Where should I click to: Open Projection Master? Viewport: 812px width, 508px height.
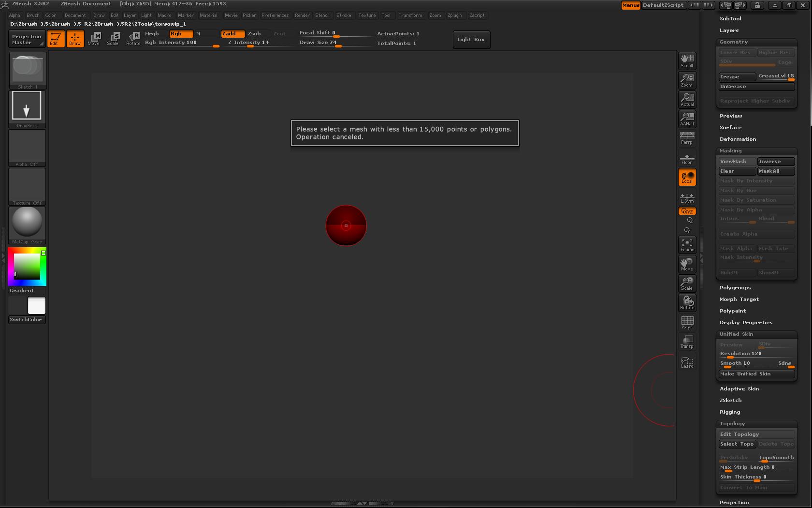(27, 39)
